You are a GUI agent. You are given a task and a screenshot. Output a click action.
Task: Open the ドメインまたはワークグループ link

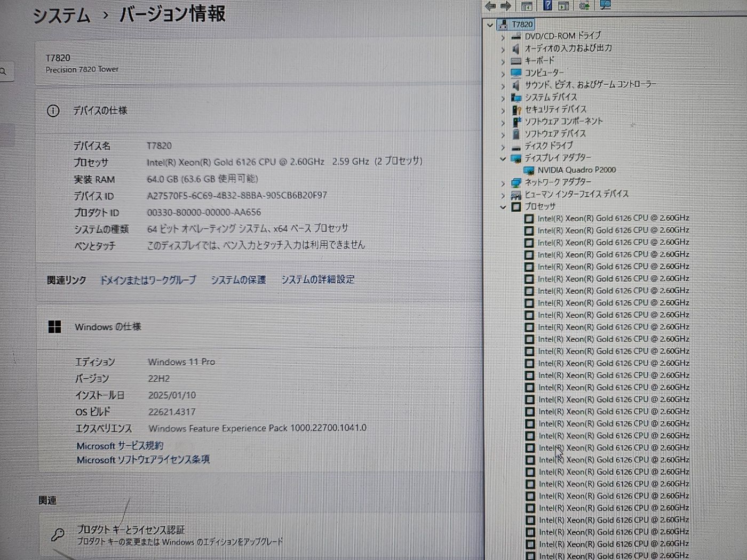[148, 280]
